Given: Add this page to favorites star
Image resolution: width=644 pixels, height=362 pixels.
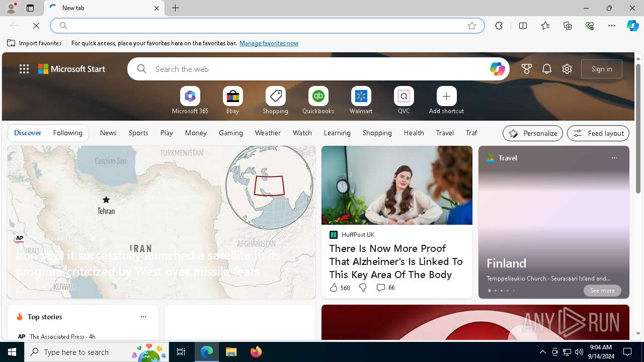Looking at the screenshot, I should [x=472, y=26].
